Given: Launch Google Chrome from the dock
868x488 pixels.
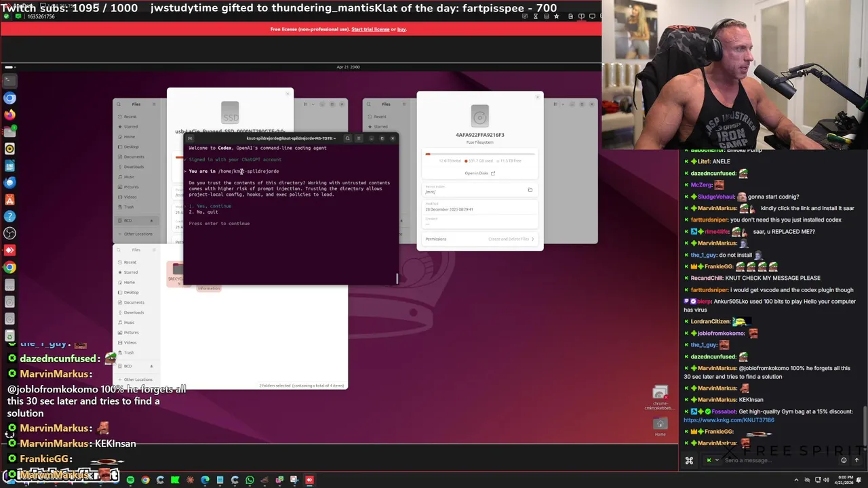Looking at the screenshot, I should [x=9, y=268].
